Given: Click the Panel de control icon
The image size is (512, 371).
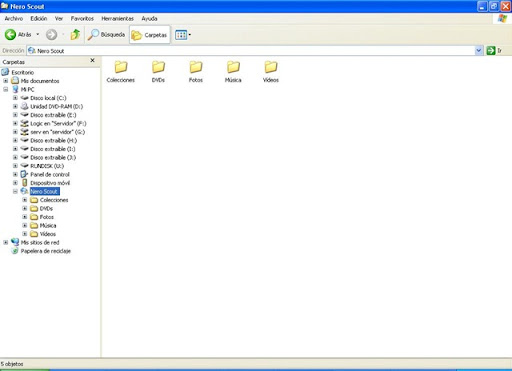Looking at the screenshot, I should click(24, 174).
